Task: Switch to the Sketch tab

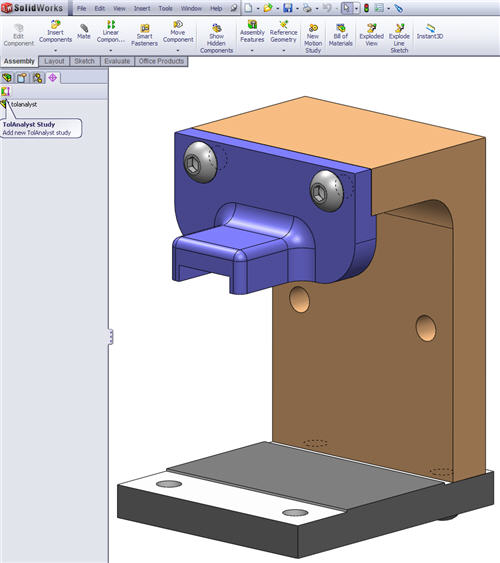Action: 85,61
